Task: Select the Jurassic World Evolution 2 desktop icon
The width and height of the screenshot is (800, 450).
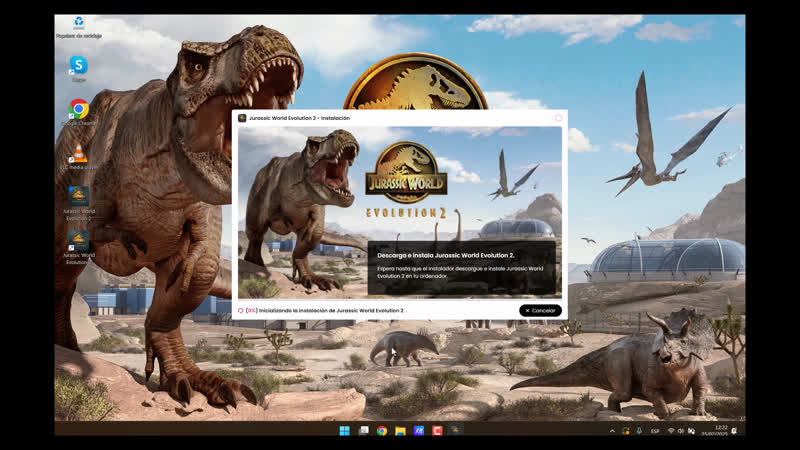Action: 79,203
